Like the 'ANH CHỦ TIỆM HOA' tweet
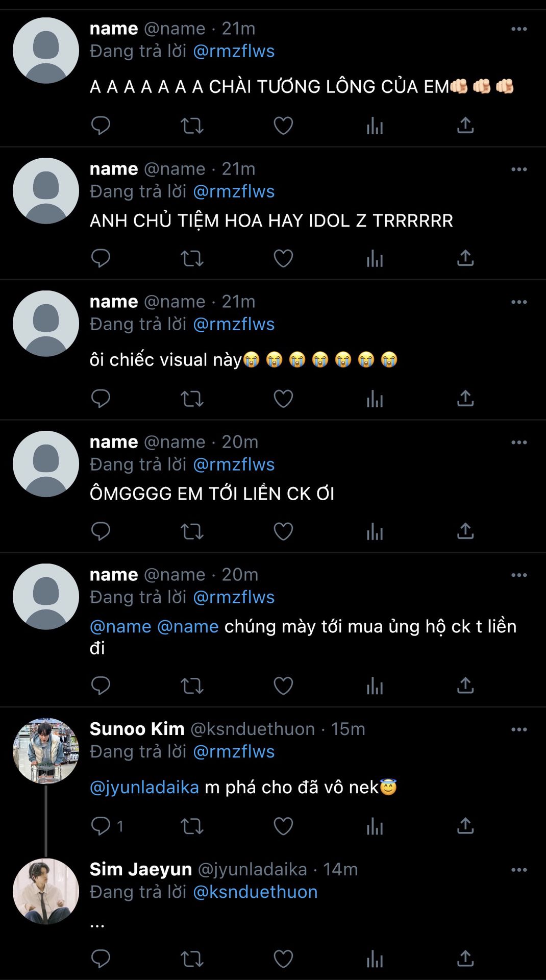 coord(283,259)
